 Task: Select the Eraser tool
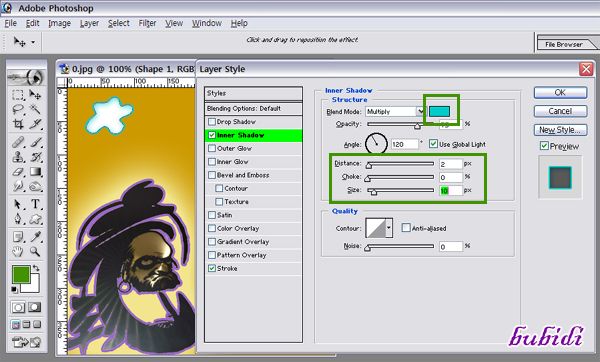[18, 172]
